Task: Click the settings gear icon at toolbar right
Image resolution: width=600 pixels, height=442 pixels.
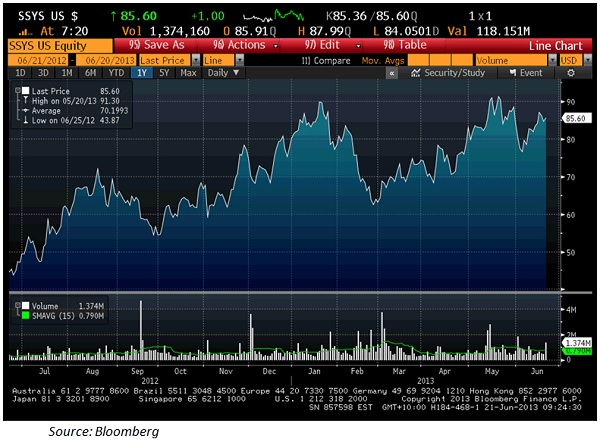Action: [573, 74]
